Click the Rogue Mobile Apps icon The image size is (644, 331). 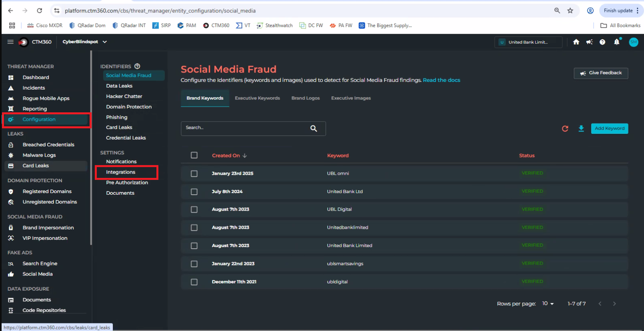(11, 98)
